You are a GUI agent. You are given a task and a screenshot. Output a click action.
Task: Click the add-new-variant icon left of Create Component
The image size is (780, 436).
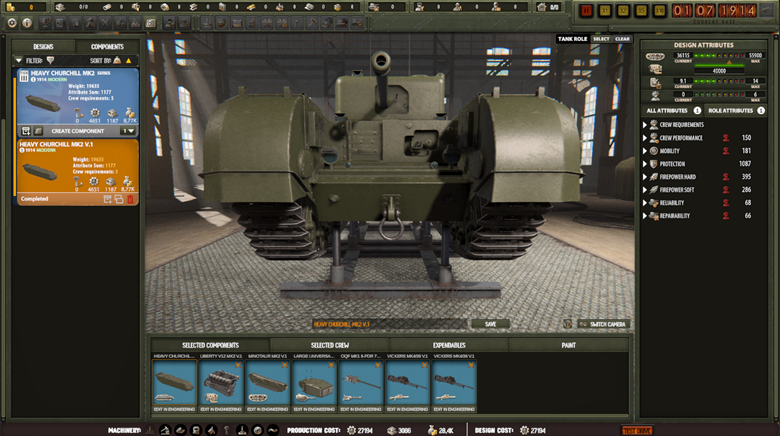coord(26,131)
